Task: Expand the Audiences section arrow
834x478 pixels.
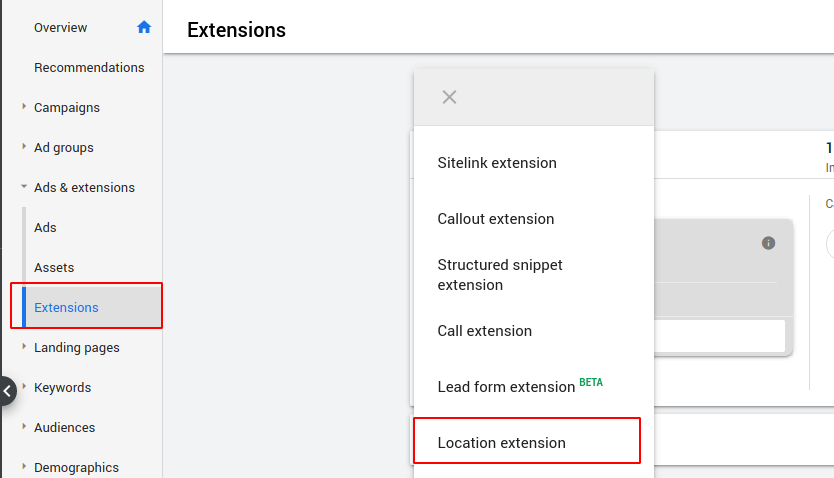Action: click(x=24, y=426)
